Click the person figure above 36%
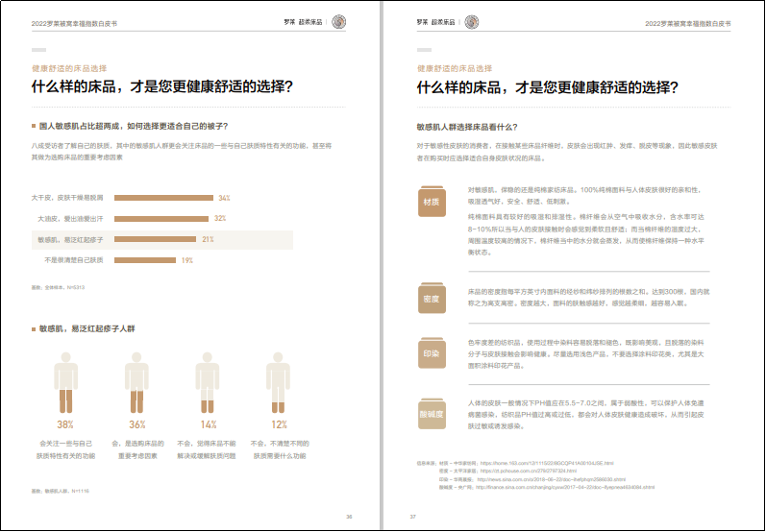This screenshot has height=532, width=766. click(136, 382)
